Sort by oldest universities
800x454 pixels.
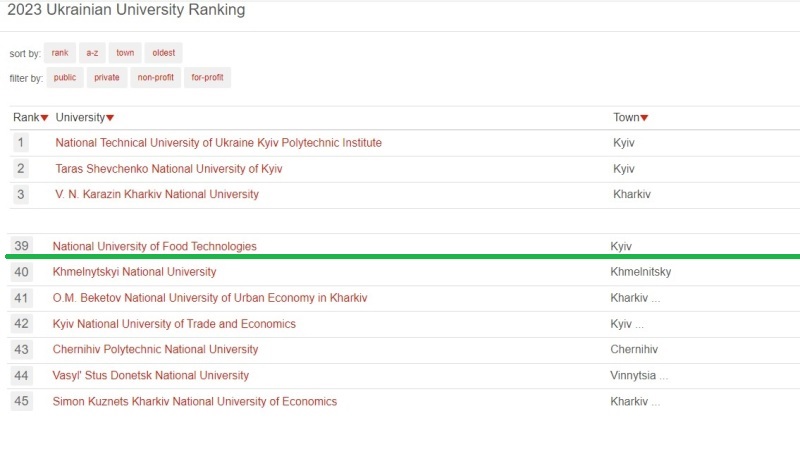[x=163, y=53]
